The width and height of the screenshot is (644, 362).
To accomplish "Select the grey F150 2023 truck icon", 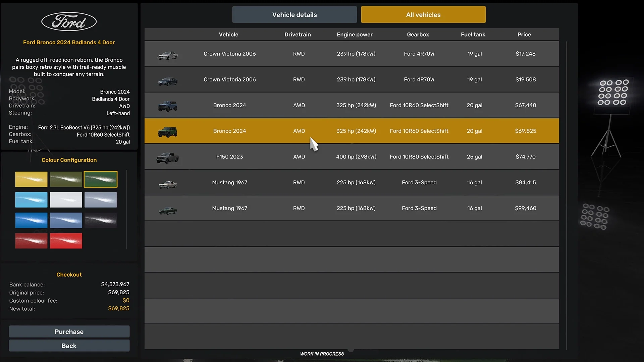I will [x=168, y=158].
